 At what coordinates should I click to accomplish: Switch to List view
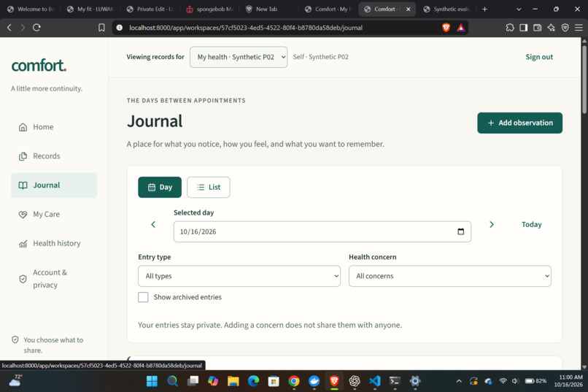(209, 187)
